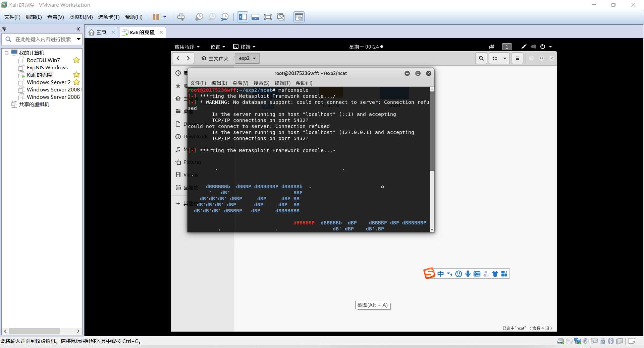This screenshot has height=348, width=644.
Task: Take a snapshot of this virtual machine
Action: (199, 17)
